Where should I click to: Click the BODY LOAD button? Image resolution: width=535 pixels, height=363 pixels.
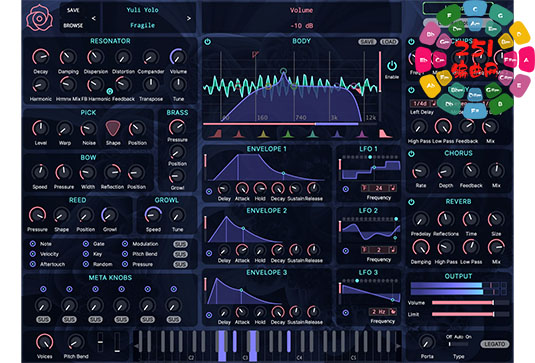point(389,42)
